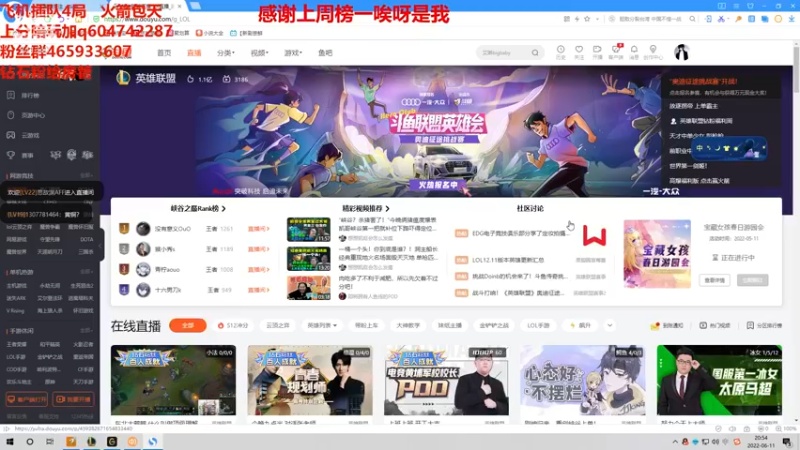The width and height of the screenshot is (800, 450).
Task: Click 直播间 link for rank 1 player
Action: click(259, 229)
